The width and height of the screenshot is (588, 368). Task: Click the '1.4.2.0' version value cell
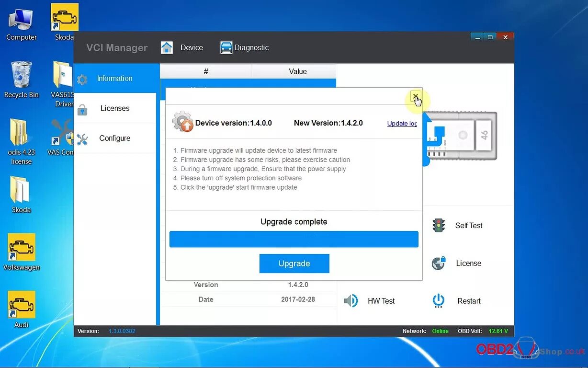coord(298,285)
